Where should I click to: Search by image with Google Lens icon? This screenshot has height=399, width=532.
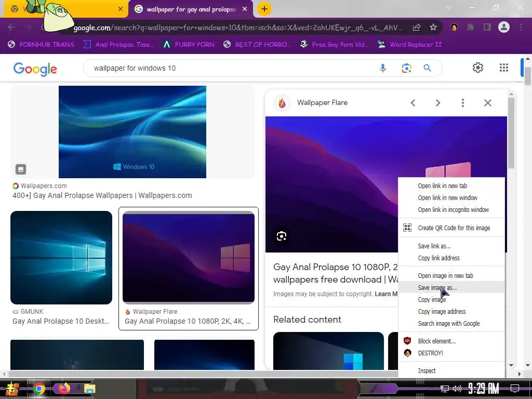[x=406, y=68]
